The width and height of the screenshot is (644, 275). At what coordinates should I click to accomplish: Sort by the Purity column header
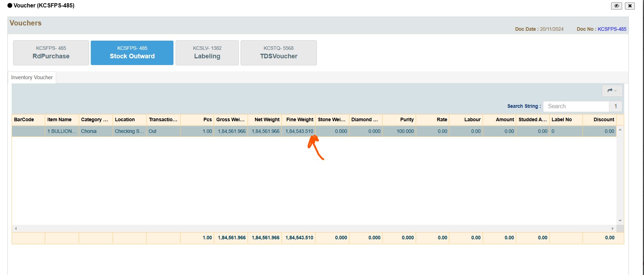pos(399,119)
